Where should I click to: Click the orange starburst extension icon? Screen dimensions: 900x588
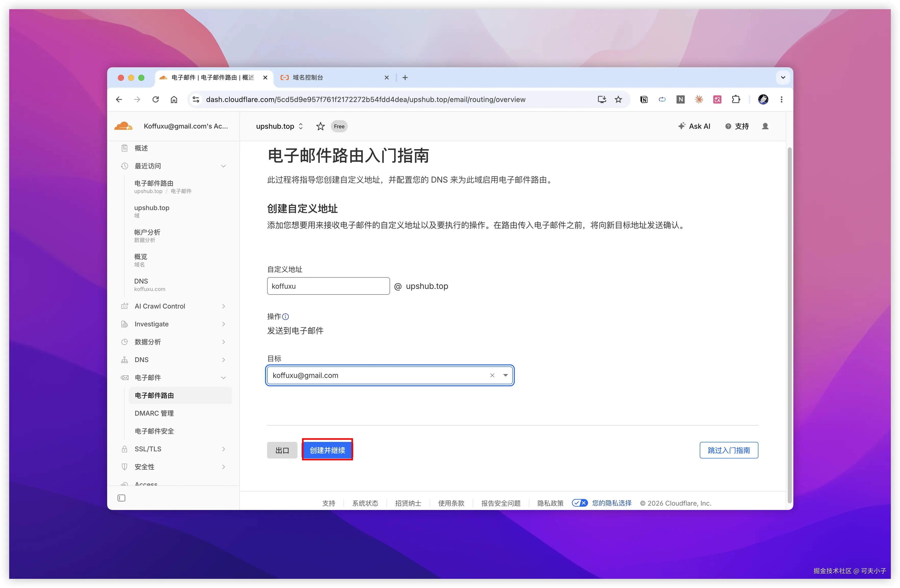(x=699, y=99)
